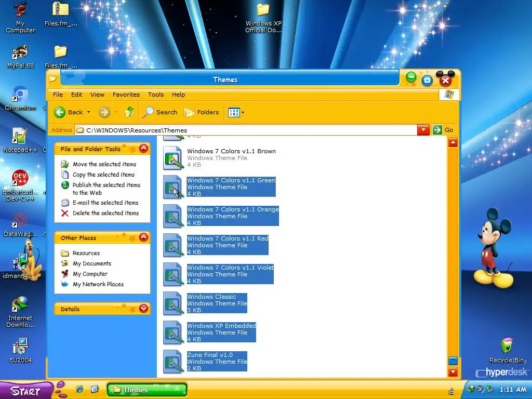Open the Tools menu
This screenshot has width=532, height=399.
click(x=156, y=95)
